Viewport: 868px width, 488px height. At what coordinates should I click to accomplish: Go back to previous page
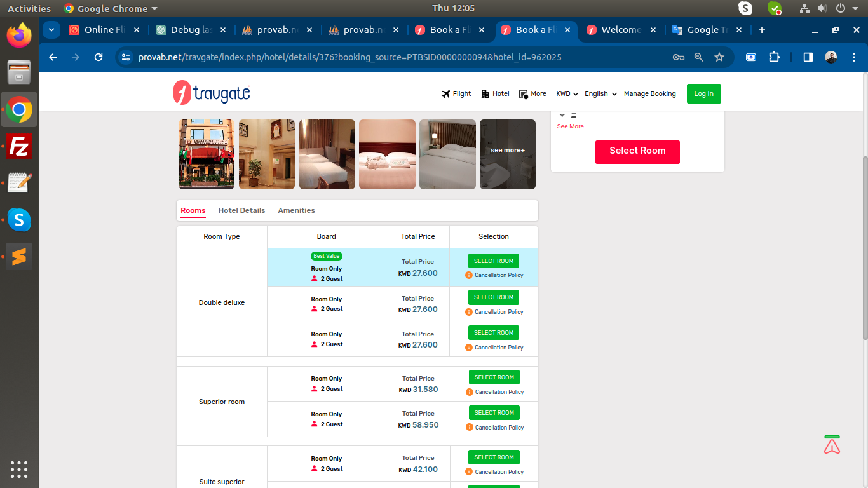click(53, 57)
